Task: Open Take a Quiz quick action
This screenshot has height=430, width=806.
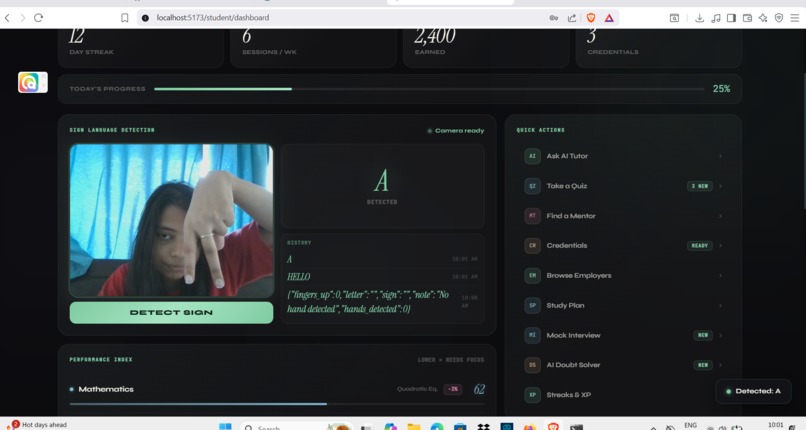Action: click(x=623, y=186)
